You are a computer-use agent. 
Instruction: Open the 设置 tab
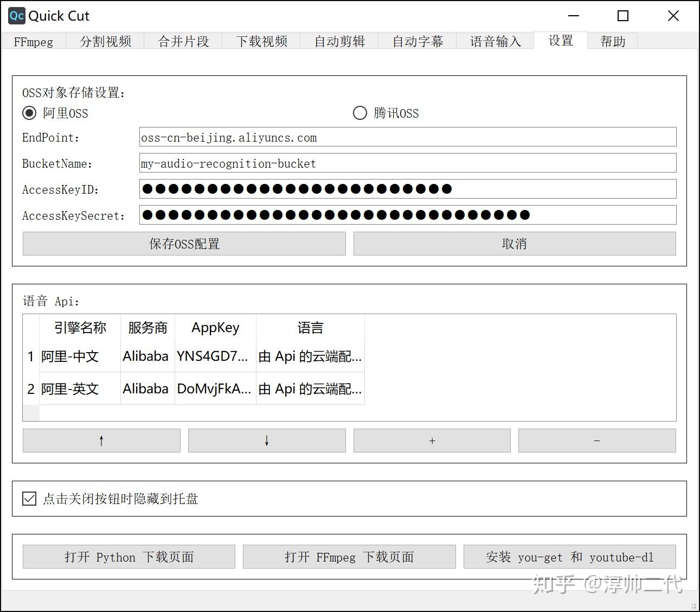560,41
